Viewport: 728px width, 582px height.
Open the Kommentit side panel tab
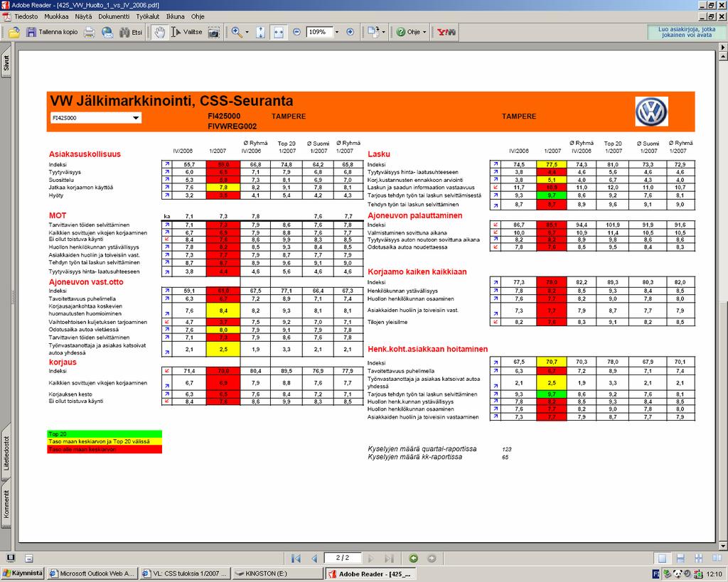click(6, 505)
